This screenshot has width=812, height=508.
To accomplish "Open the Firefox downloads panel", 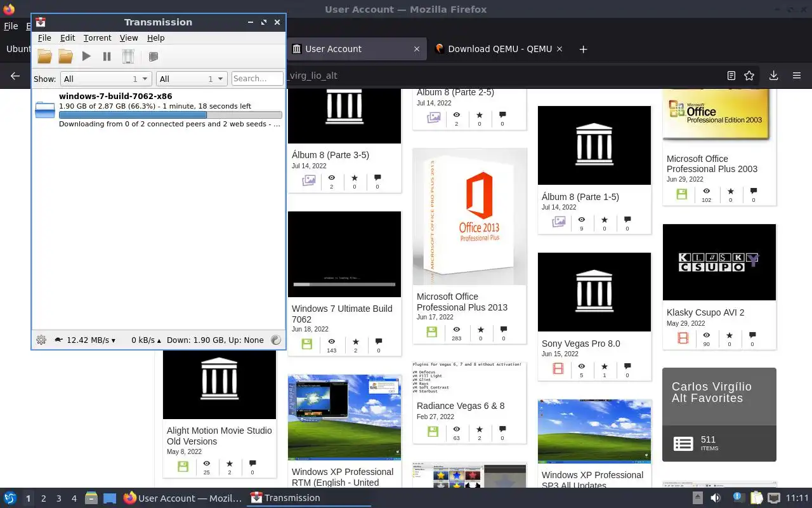I will point(773,76).
